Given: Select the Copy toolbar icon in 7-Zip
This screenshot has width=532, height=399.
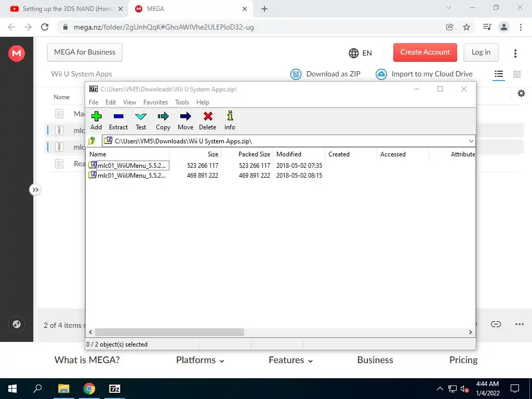Looking at the screenshot, I should 163,121.
